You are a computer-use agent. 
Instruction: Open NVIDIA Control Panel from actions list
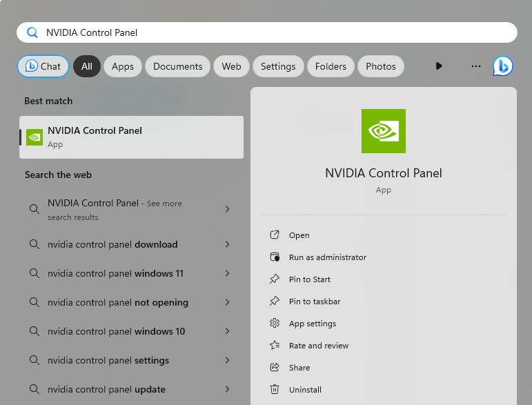299,235
